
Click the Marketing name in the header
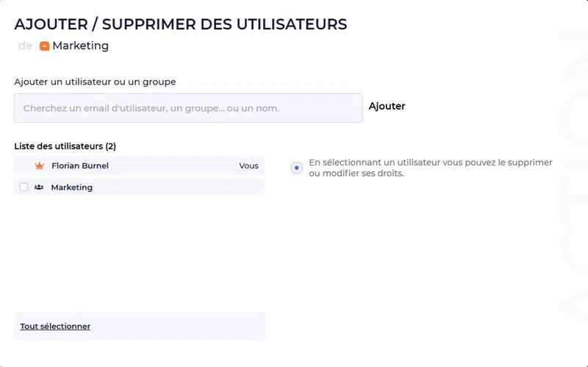pos(80,46)
